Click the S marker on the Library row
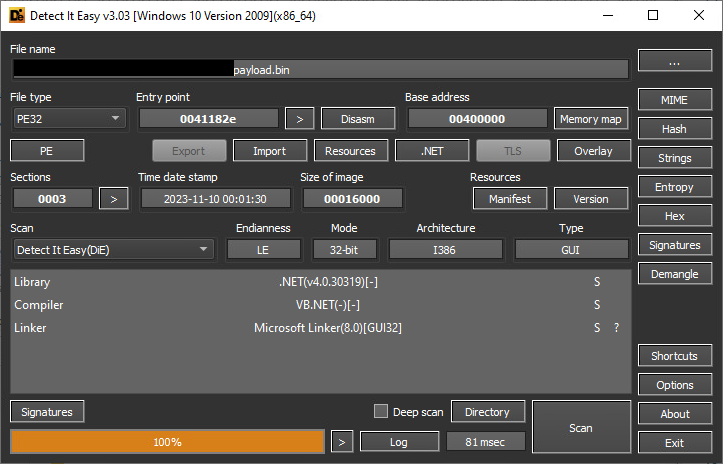Screen dimensions: 723x464 coord(597,282)
